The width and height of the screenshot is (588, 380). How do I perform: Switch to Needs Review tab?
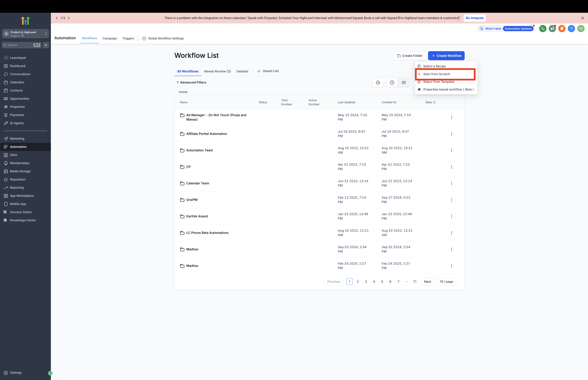217,71
